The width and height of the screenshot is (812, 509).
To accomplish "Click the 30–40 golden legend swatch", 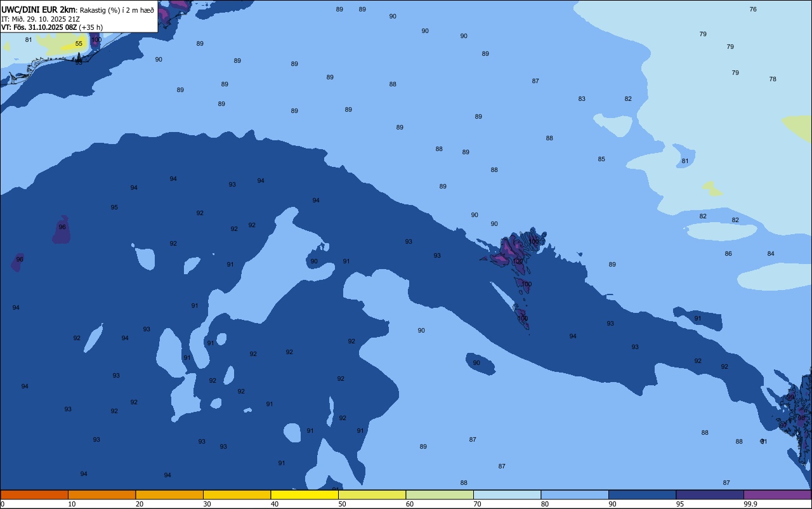I will coord(237,494).
